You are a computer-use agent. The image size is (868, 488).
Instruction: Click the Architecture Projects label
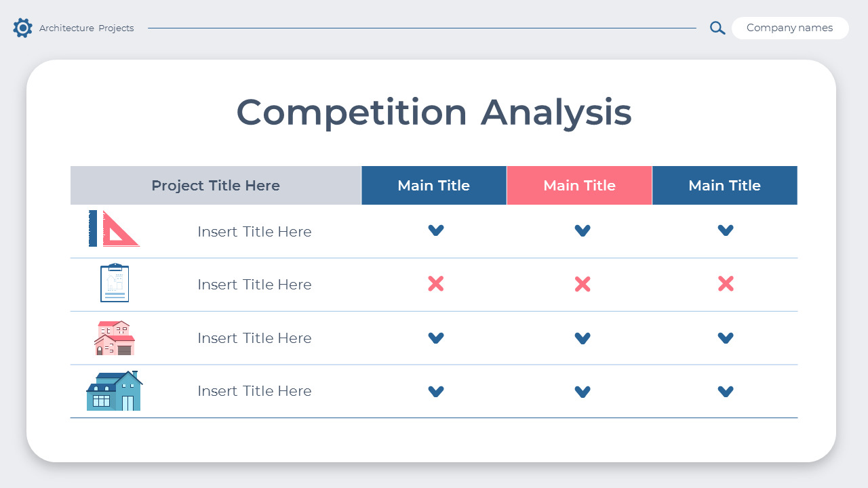tap(87, 28)
